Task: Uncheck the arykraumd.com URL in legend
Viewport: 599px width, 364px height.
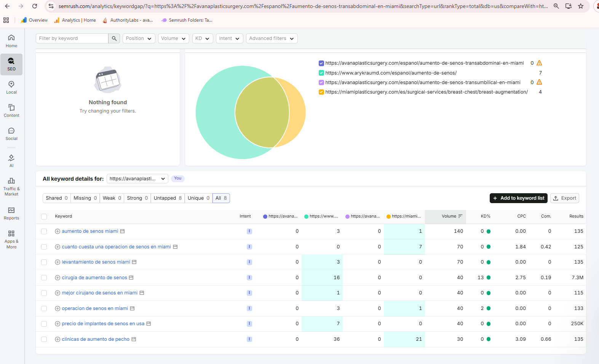Action: click(x=321, y=73)
